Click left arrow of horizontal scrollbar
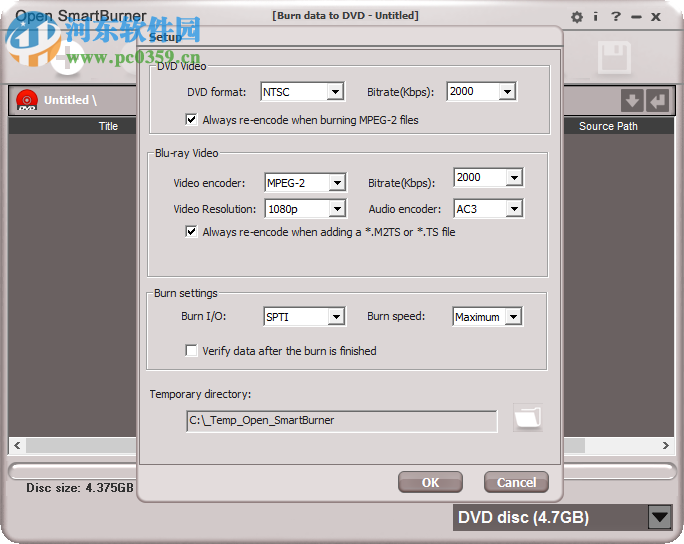Image resolution: width=684 pixels, height=544 pixels. (17, 445)
